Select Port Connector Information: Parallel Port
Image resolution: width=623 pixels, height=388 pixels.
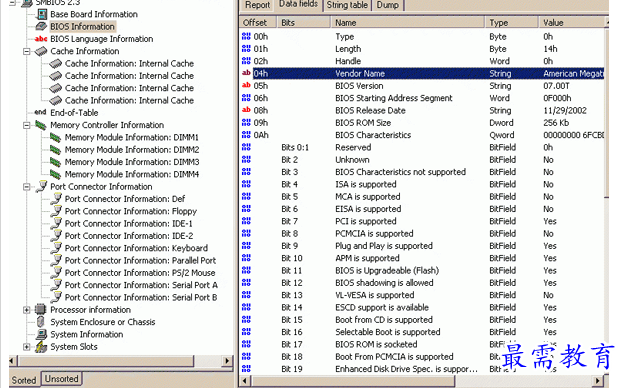[140, 261]
